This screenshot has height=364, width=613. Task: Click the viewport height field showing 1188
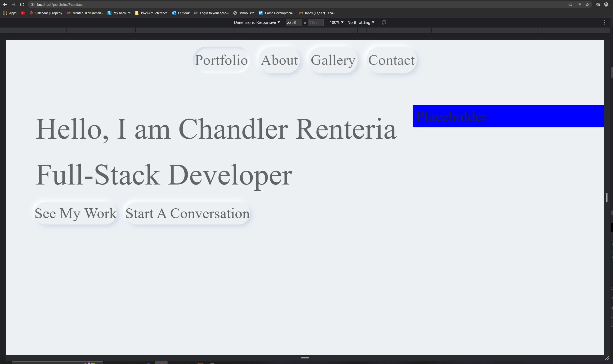pyautogui.click(x=315, y=23)
